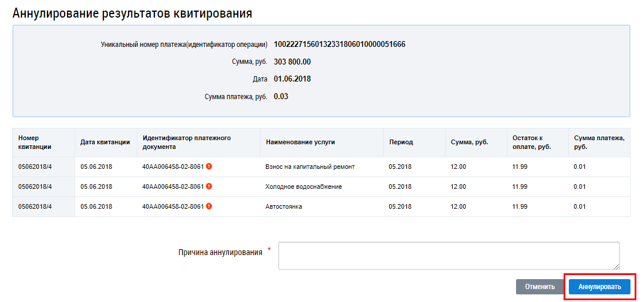Select the unique payment number value 1002227156...
Viewport: 644px width, 302px height.
[x=339, y=45]
